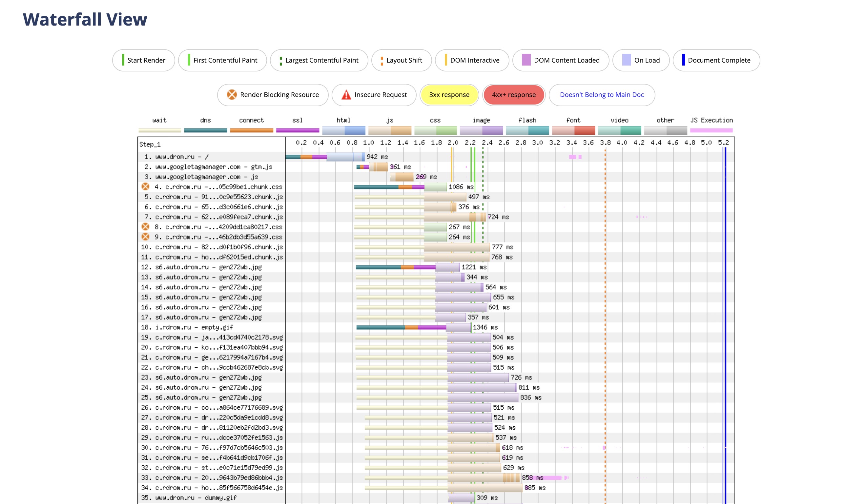The image size is (866, 504).
Task: Click the Start Render green marker icon
Action: (x=123, y=60)
